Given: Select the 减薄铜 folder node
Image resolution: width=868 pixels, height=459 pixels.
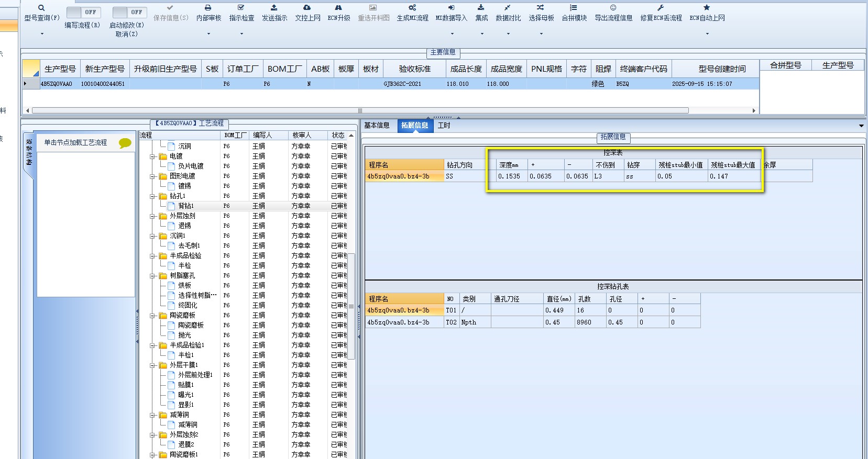Looking at the screenshot, I should click(179, 415).
